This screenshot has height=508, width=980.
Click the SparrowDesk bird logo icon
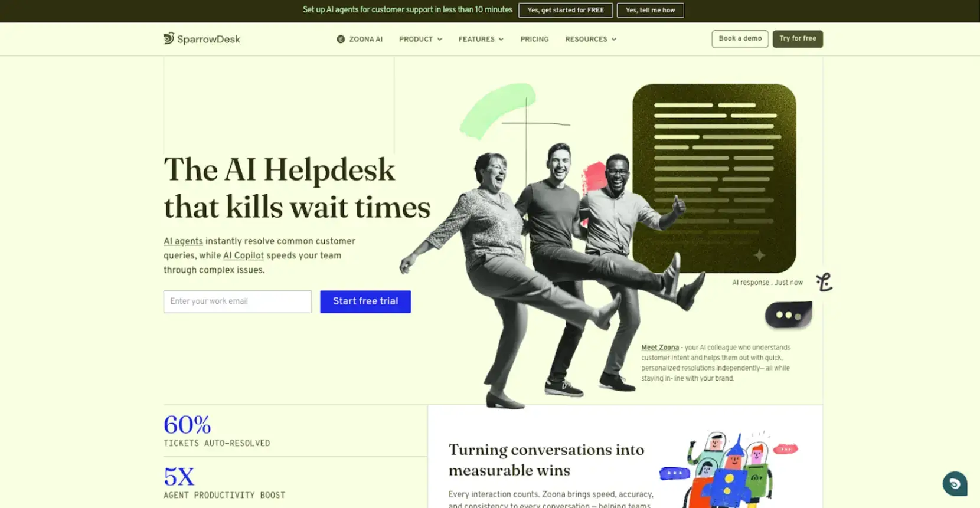pos(169,38)
